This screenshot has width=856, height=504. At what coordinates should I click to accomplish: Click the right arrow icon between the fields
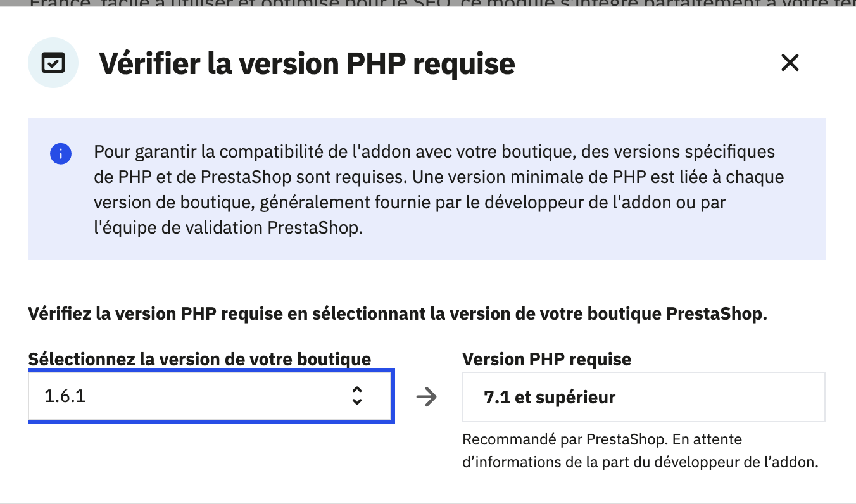point(427,398)
